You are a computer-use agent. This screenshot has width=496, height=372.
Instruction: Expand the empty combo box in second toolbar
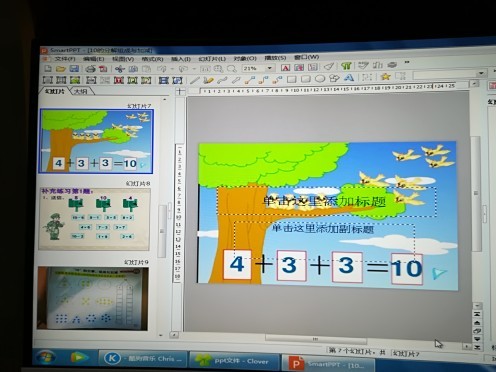click(x=481, y=73)
